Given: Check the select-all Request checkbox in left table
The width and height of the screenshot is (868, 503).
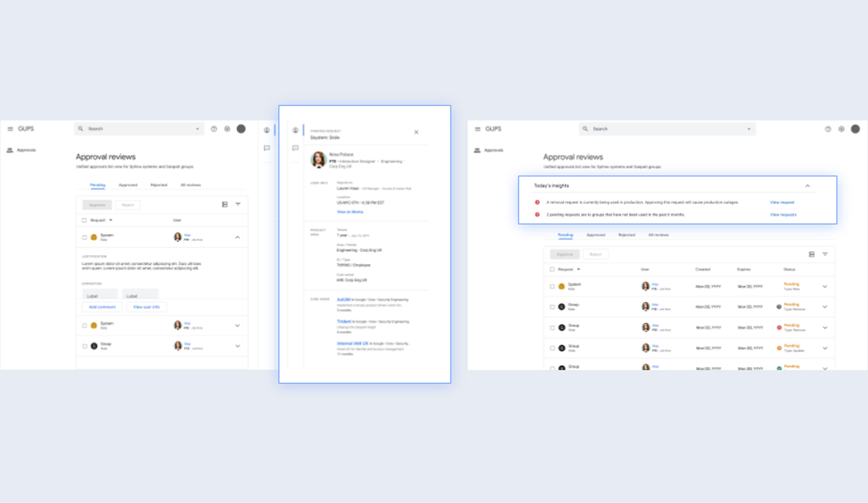Looking at the screenshot, I should tap(84, 220).
